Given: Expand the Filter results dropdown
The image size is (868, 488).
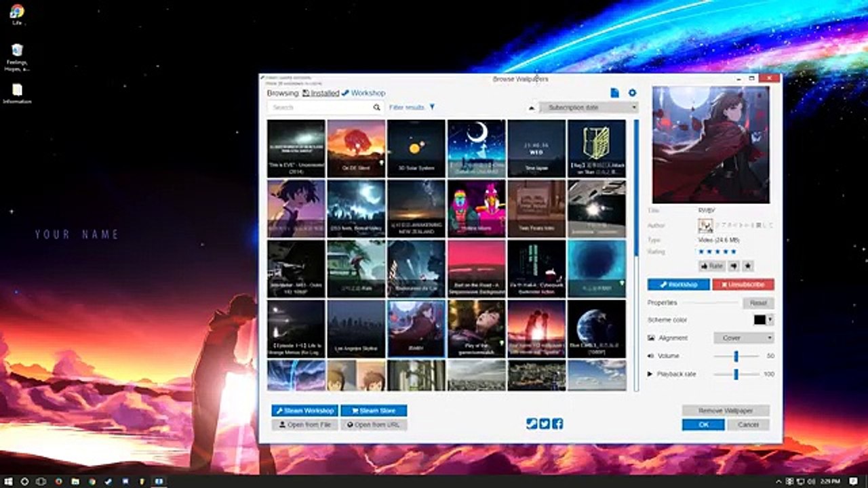Looking at the screenshot, I should pos(412,107).
